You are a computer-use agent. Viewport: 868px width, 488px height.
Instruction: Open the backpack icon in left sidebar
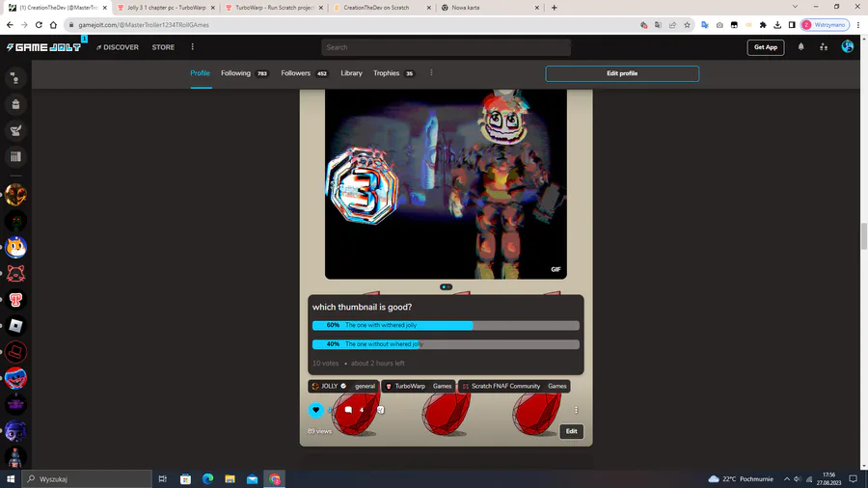pos(15,104)
